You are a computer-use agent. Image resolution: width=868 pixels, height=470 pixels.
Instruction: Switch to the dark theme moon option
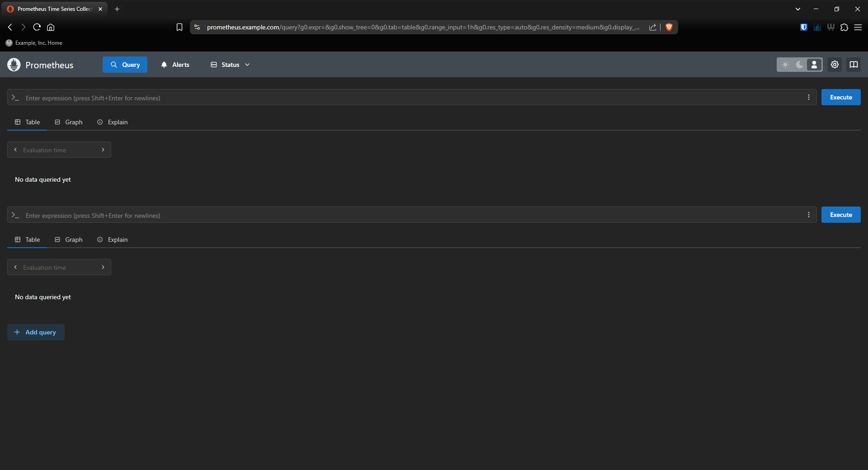[800, 65]
